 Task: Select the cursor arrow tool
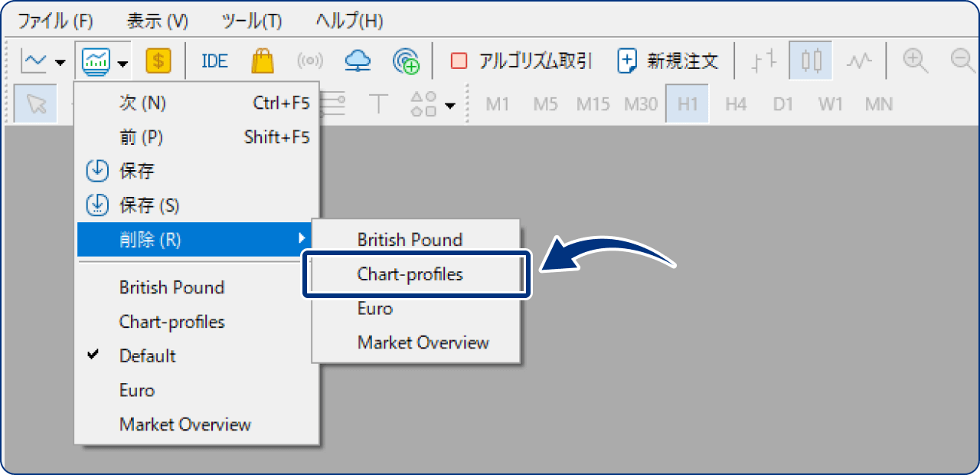click(35, 103)
